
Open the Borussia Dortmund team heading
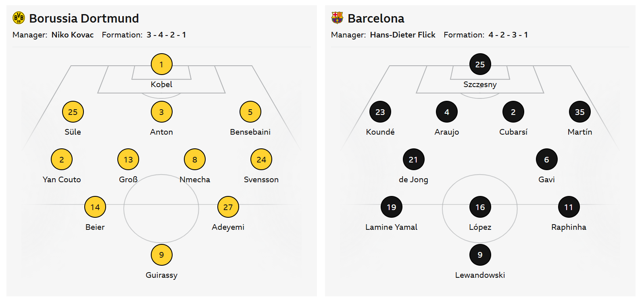pyautogui.click(x=84, y=18)
